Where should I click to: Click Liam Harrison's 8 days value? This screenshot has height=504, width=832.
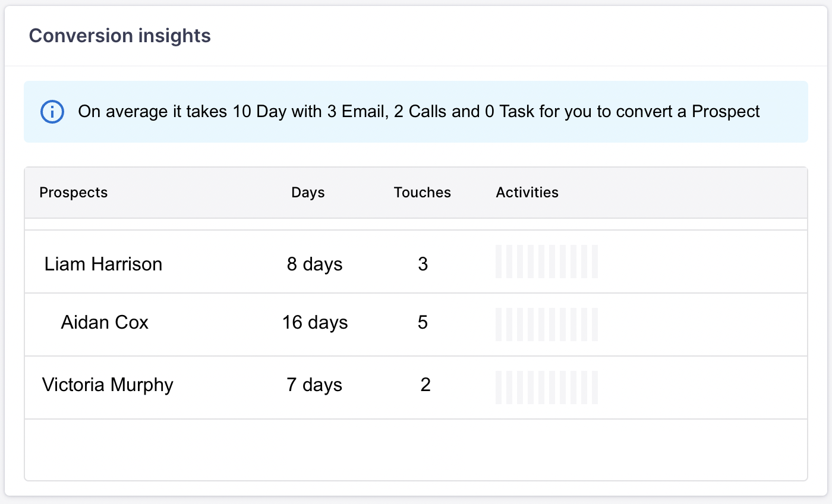[x=314, y=264]
